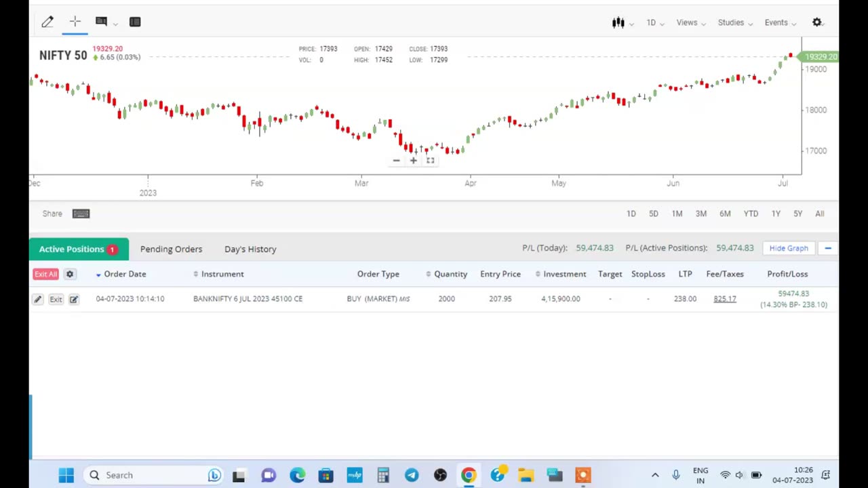
Task: Switch to Active Positions tab
Action: 78,249
